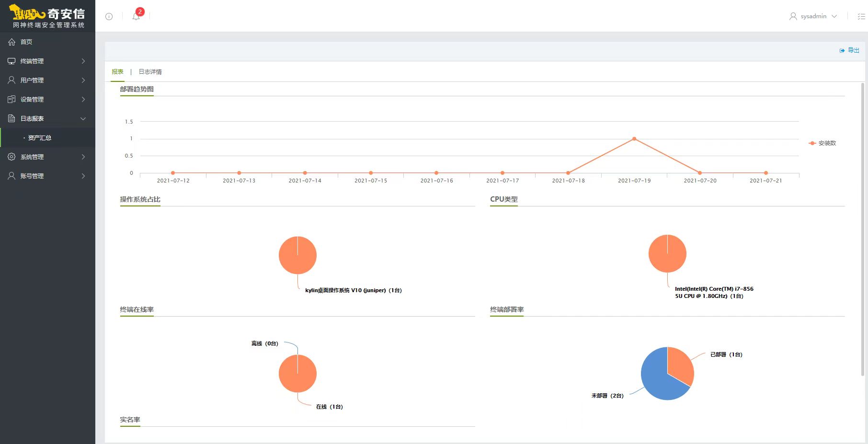The image size is (868, 444).
Task: Click the document icon beside 日志报表
Action: (x=11, y=118)
